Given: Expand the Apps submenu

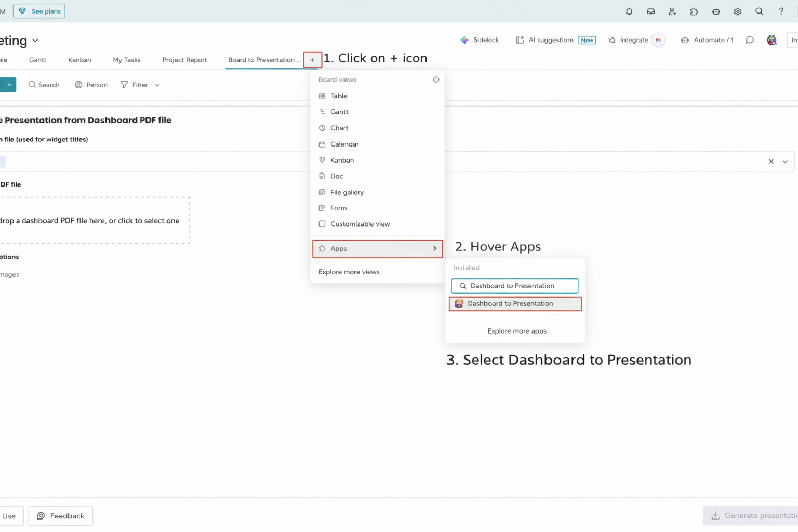Looking at the screenshot, I should click(377, 248).
